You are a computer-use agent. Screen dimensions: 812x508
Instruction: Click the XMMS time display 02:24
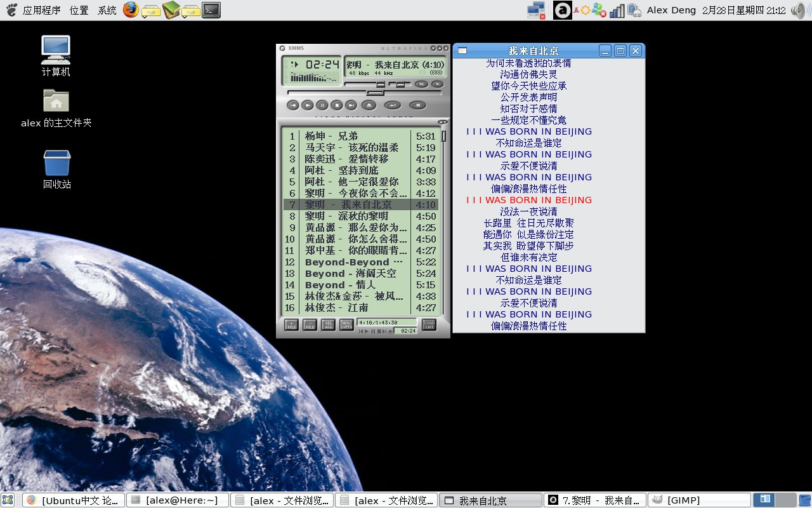click(x=322, y=64)
